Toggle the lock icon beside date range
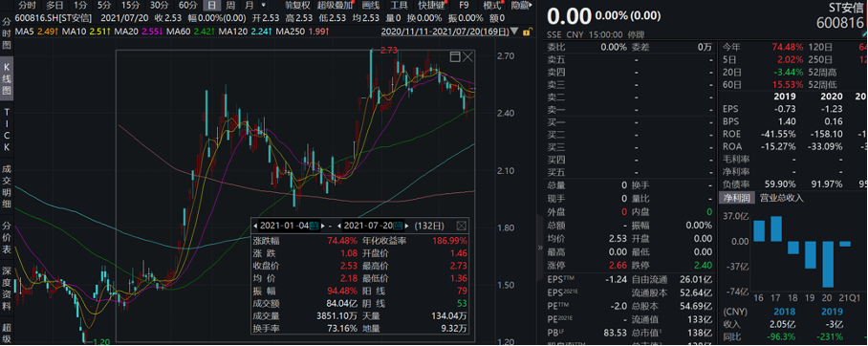This screenshot has width=868, height=346. 527,32
